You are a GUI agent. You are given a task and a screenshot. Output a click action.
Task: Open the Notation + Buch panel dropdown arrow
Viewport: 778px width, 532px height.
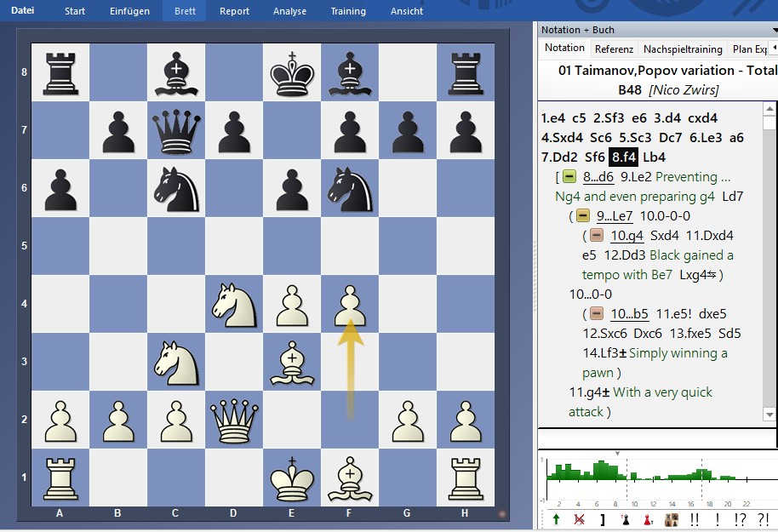tap(774, 30)
